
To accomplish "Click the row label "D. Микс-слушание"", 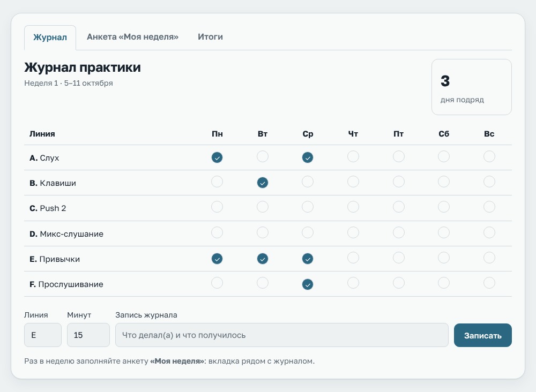I will (x=66, y=234).
